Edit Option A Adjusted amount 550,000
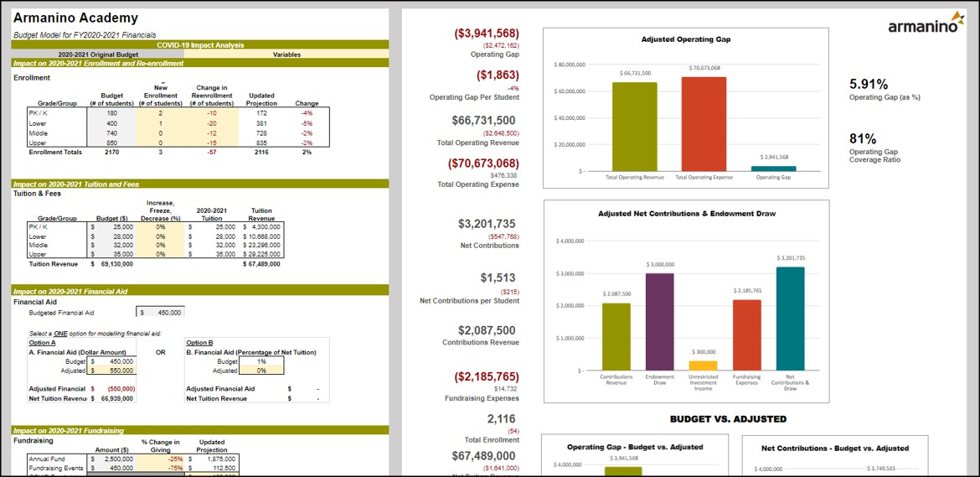 point(111,371)
